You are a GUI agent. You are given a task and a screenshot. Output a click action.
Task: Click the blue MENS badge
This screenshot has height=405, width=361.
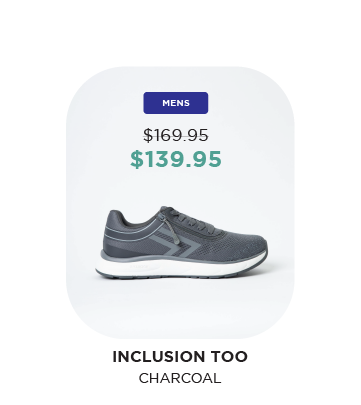coord(176,103)
